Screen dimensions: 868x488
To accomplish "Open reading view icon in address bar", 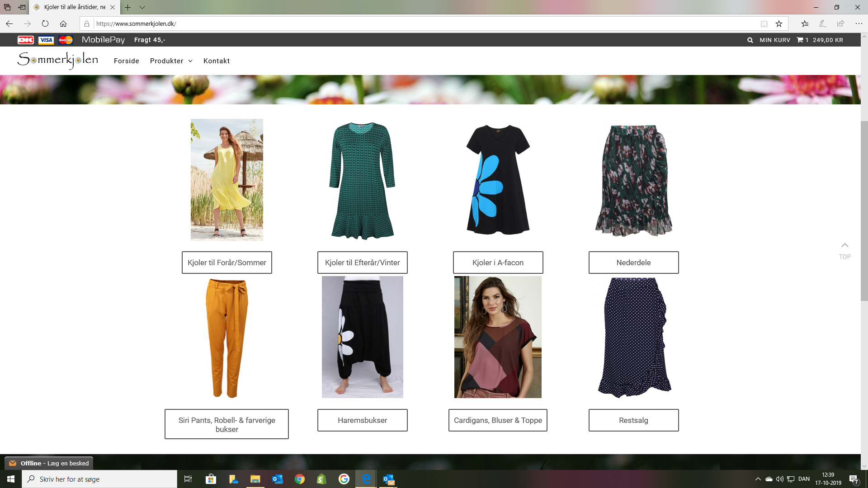I will coord(764,23).
